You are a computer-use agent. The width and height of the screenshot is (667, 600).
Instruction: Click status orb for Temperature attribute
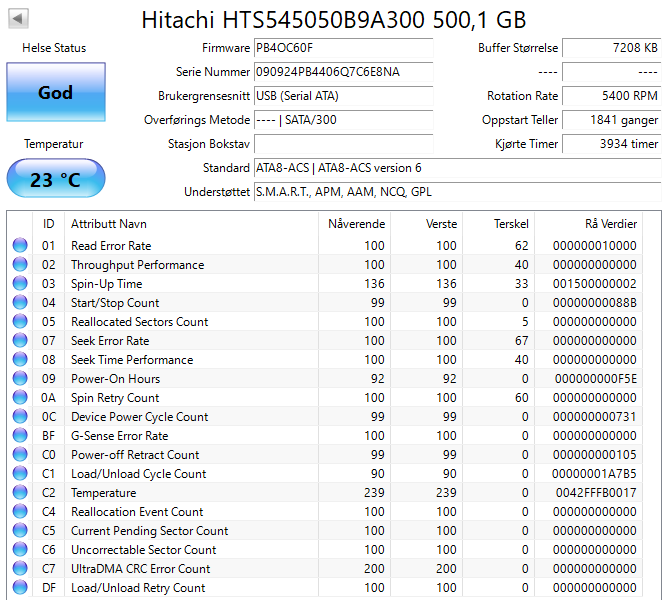[20, 493]
